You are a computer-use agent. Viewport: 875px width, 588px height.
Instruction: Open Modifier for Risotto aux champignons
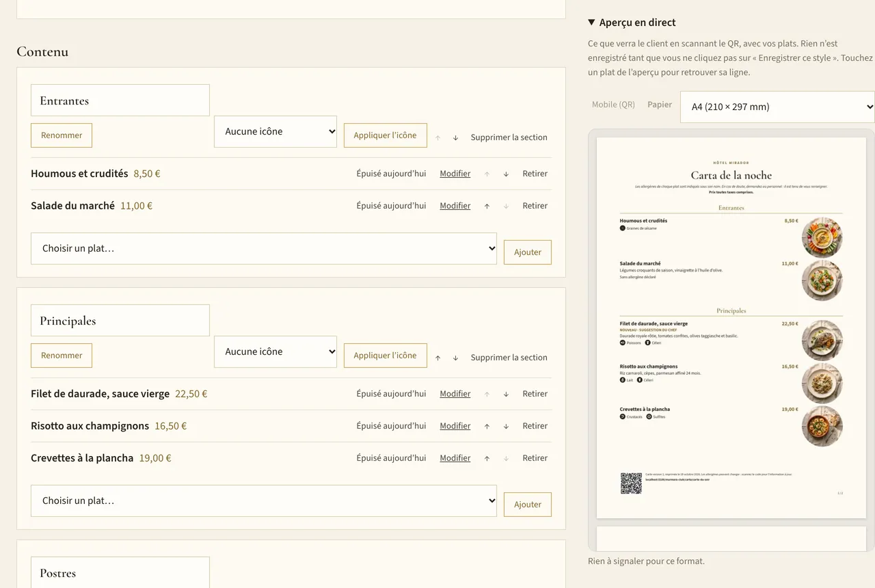click(x=455, y=426)
